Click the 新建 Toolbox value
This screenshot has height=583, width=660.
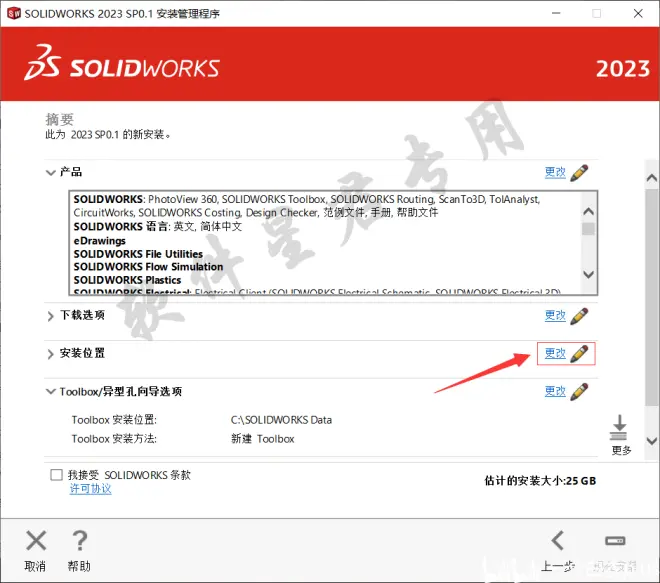coord(263,439)
